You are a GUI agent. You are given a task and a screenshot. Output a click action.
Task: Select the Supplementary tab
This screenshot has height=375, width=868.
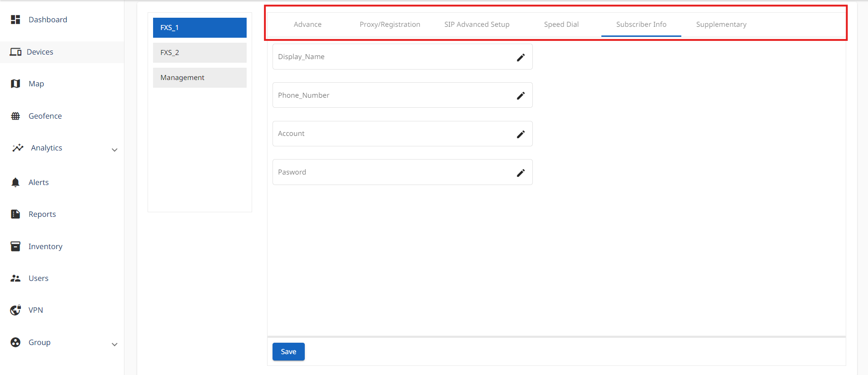[x=721, y=25]
